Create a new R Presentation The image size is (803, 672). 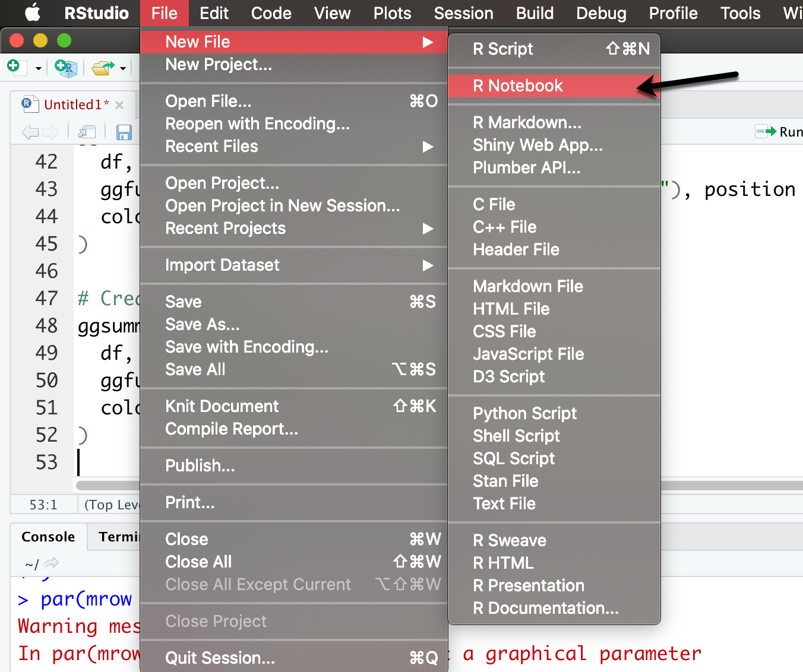(554, 585)
